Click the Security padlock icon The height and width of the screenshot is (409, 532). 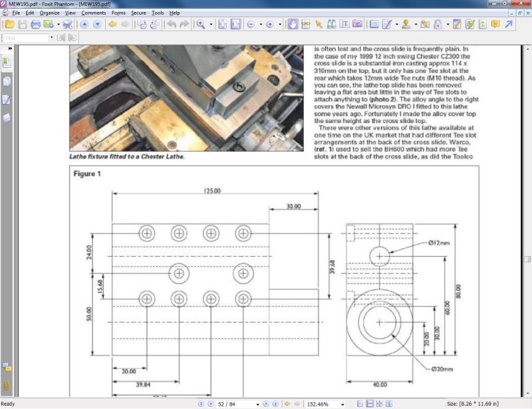coord(438,25)
